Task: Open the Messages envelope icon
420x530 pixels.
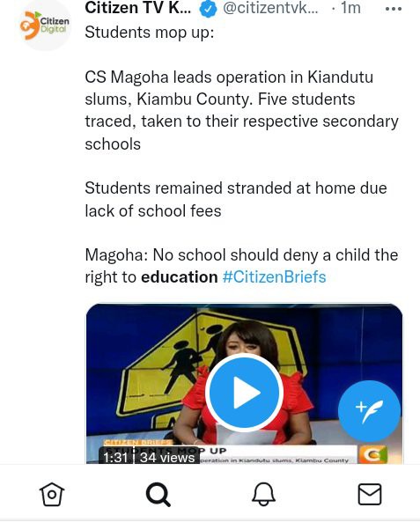Action: pyautogui.click(x=370, y=494)
